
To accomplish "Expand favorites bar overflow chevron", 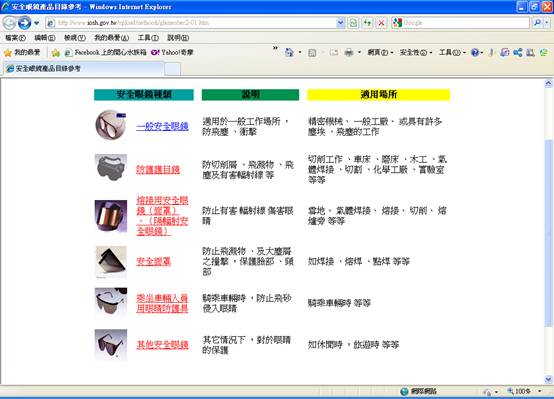I will (x=275, y=48).
